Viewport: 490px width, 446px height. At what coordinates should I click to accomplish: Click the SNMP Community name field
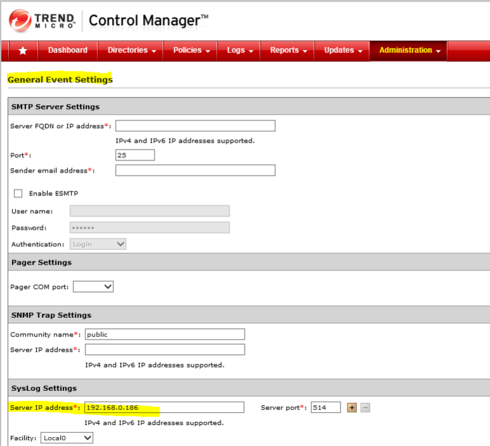click(x=165, y=334)
